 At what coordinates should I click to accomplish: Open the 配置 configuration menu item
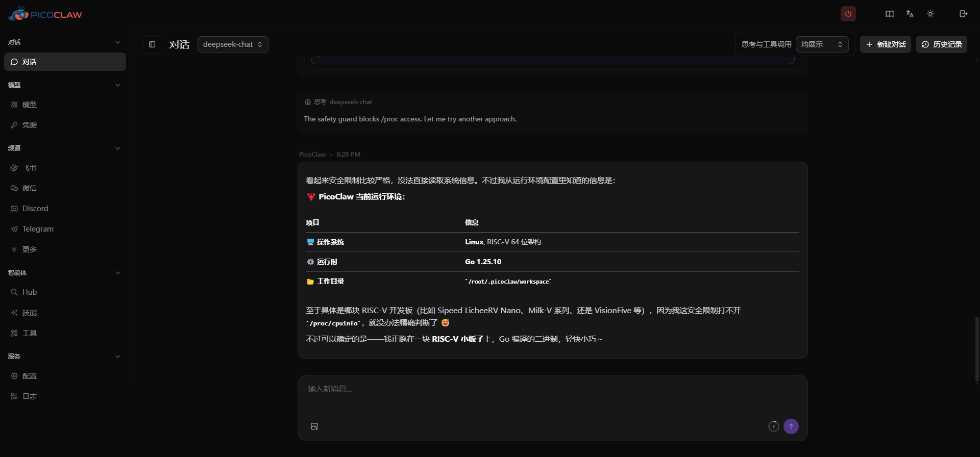point(65,376)
